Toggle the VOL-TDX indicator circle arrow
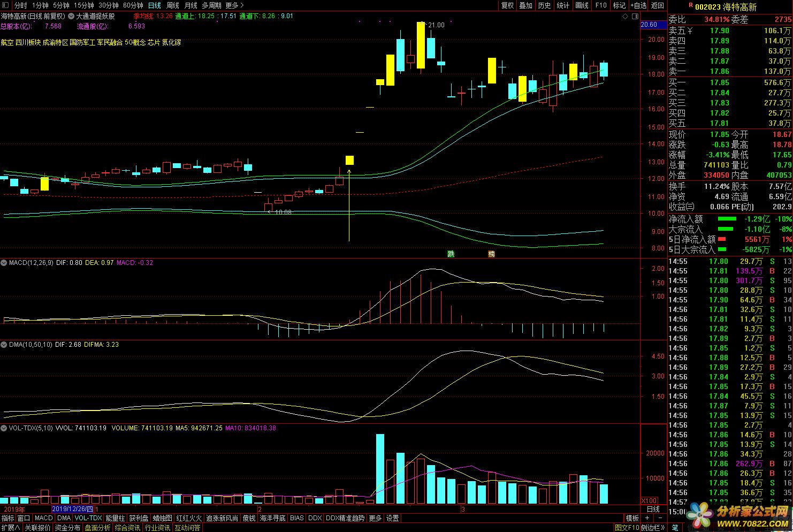Image resolution: width=793 pixels, height=532 pixels. point(4,428)
